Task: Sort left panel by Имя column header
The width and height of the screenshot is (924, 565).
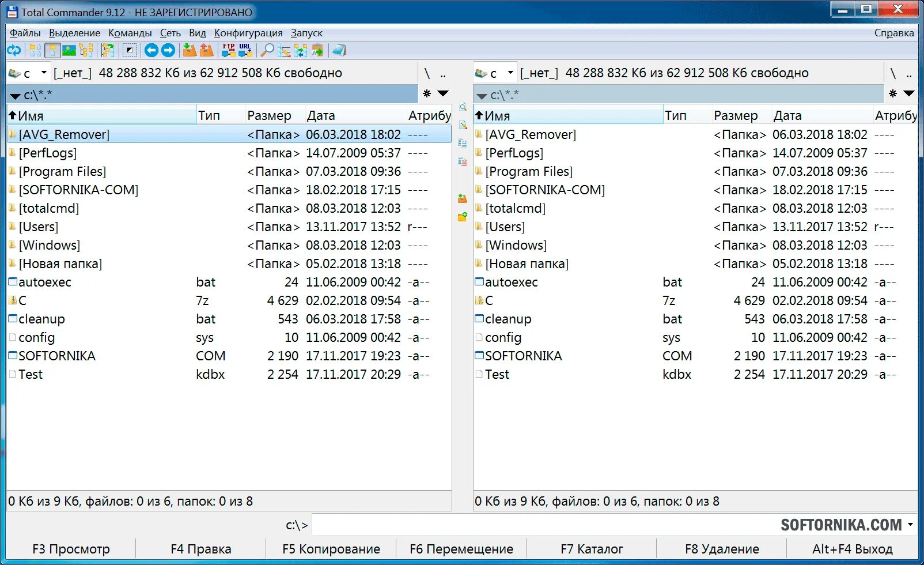Action: pyautogui.click(x=102, y=115)
